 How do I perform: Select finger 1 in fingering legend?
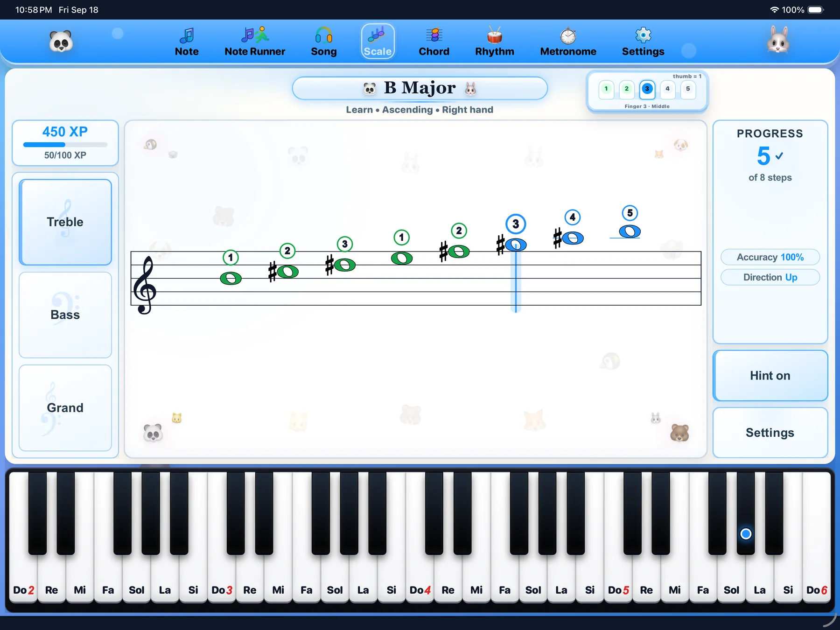pos(606,89)
